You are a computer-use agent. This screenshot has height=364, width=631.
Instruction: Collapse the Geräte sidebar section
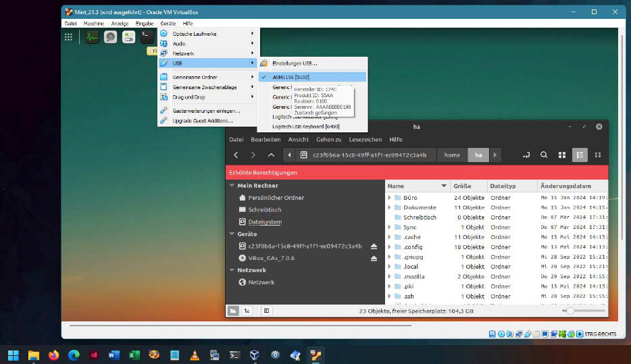click(232, 234)
